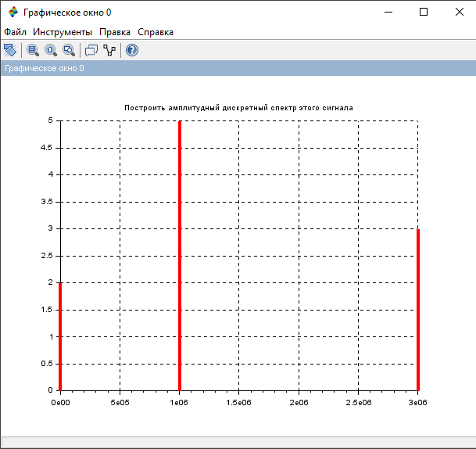Click the magnifier icon containing shapes
The width and height of the screenshot is (476, 449).
(x=69, y=50)
